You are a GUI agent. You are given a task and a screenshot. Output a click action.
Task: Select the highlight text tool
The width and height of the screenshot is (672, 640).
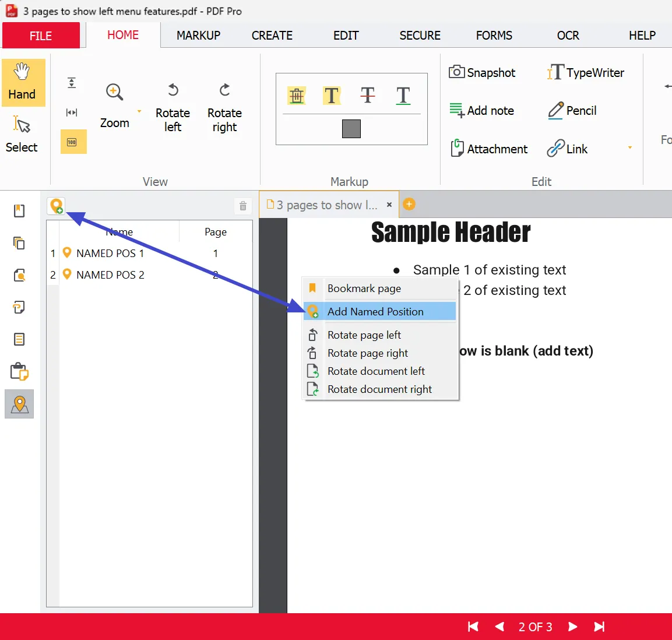tap(331, 95)
